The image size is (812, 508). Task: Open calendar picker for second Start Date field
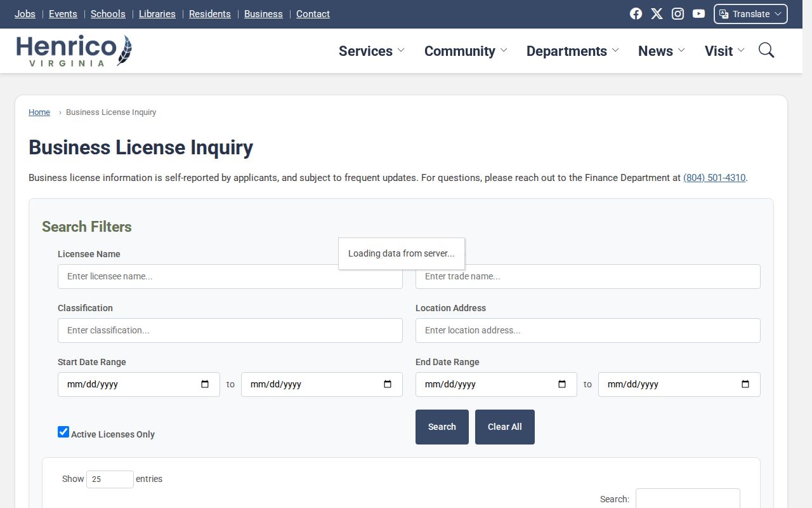click(388, 384)
